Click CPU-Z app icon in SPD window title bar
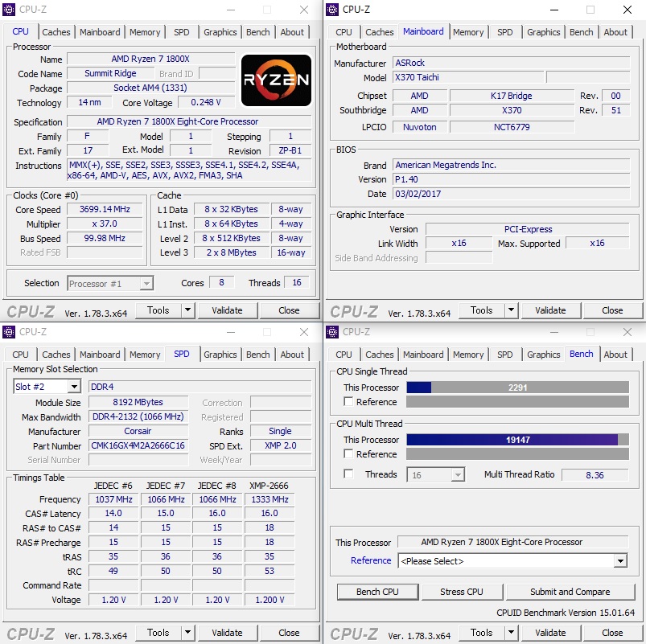The image size is (646, 644). click(9, 332)
